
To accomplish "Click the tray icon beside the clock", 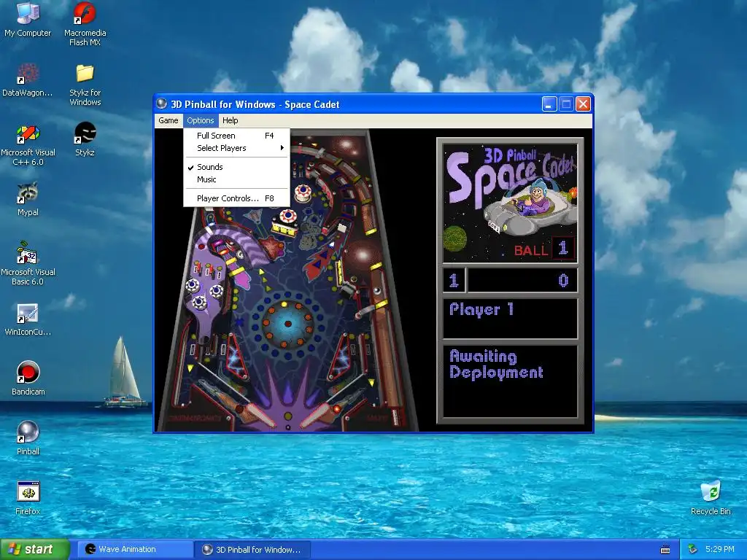I will (693, 549).
